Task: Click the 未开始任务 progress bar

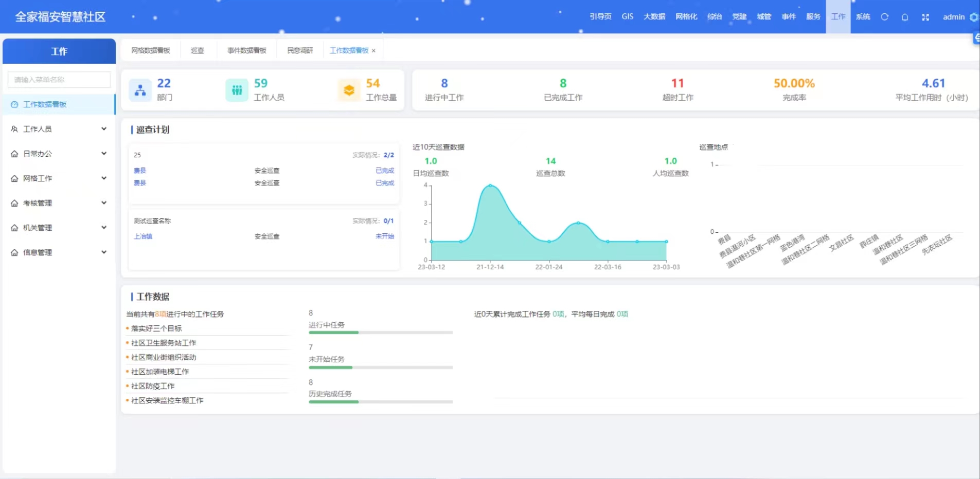Action: (x=381, y=367)
